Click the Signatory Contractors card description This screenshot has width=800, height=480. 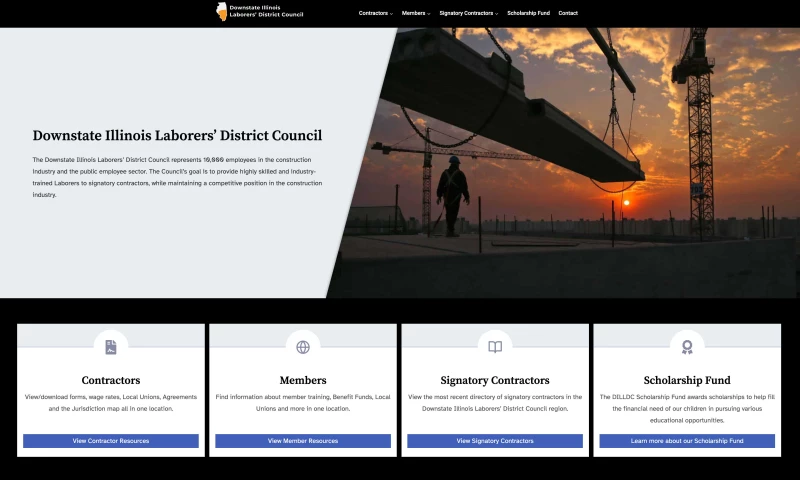coord(495,402)
